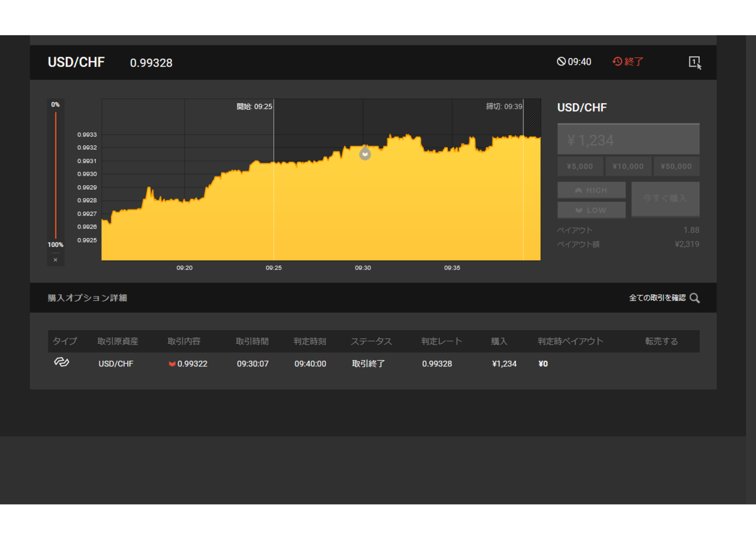Click the 開始: 09:25 start time marker
Screen dimensions: 756x539
coord(255,107)
